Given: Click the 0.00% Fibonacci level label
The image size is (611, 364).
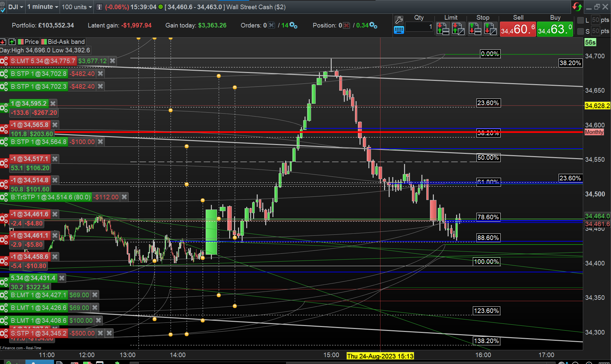Looking at the screenshot, I should coord(490,54).
